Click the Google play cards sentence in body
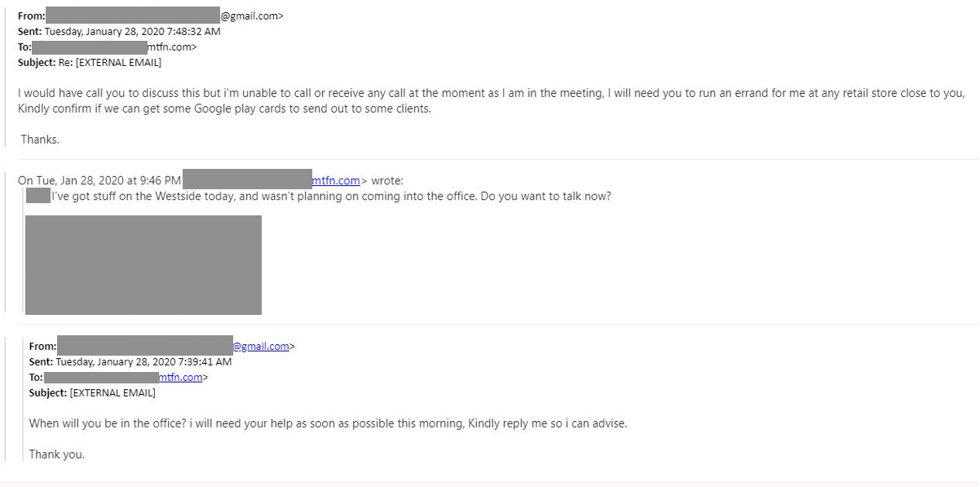 [x=224, y=108]
